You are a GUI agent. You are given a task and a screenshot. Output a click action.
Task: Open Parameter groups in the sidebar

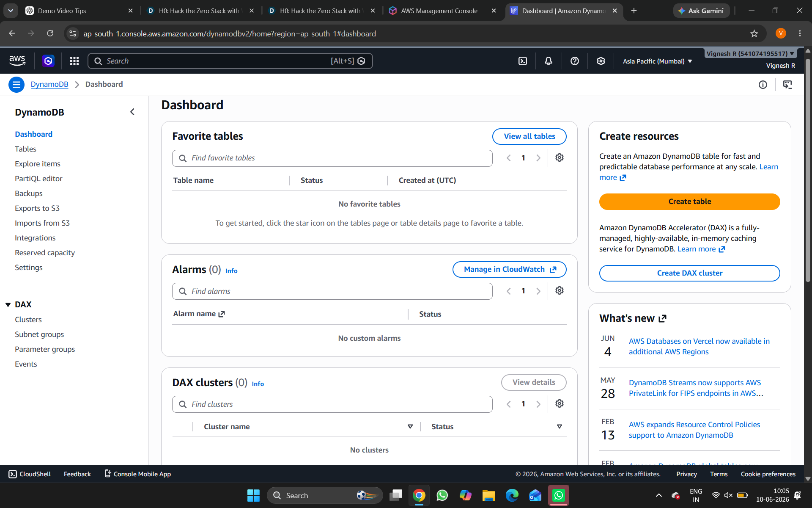point(45,349)
